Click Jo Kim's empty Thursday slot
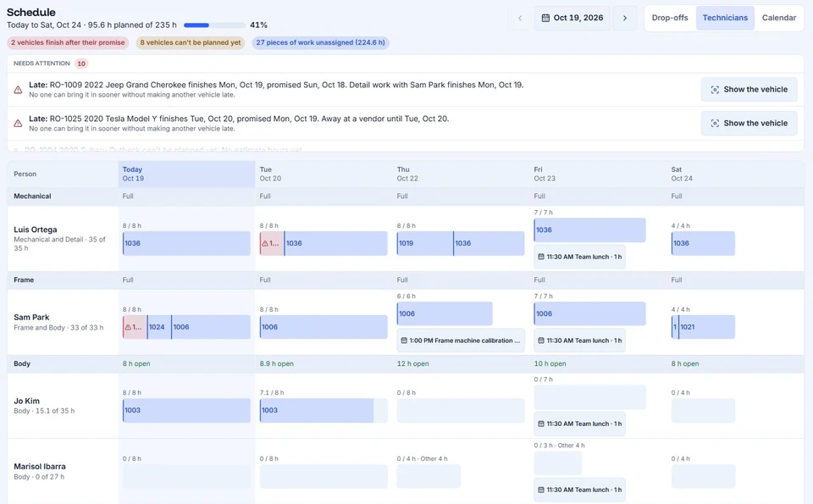813x504 pixels. click(x=461, y=410)
